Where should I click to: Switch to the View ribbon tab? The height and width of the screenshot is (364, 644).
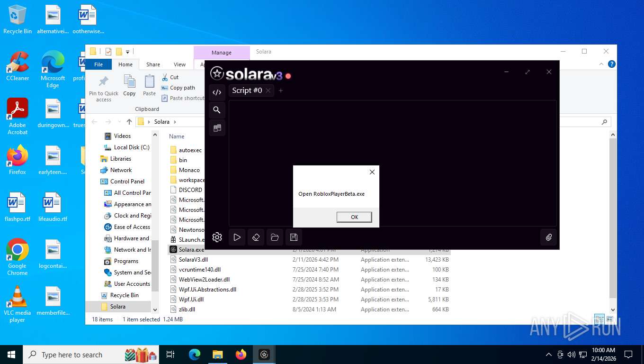click(180, 64)
